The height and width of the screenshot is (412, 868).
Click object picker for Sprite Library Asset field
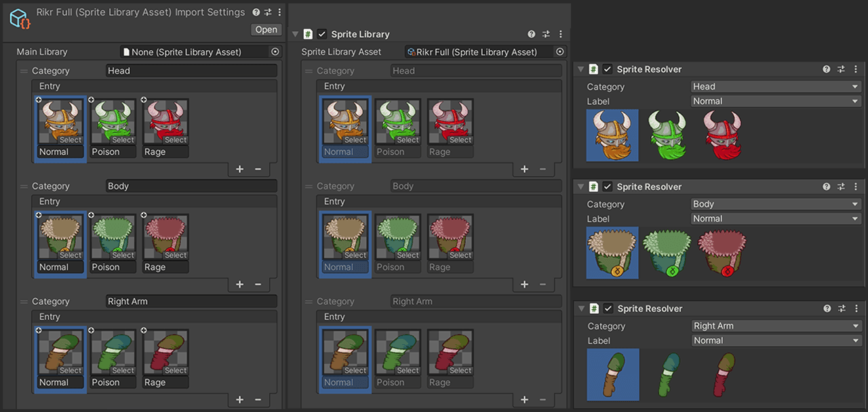(560, 52)
